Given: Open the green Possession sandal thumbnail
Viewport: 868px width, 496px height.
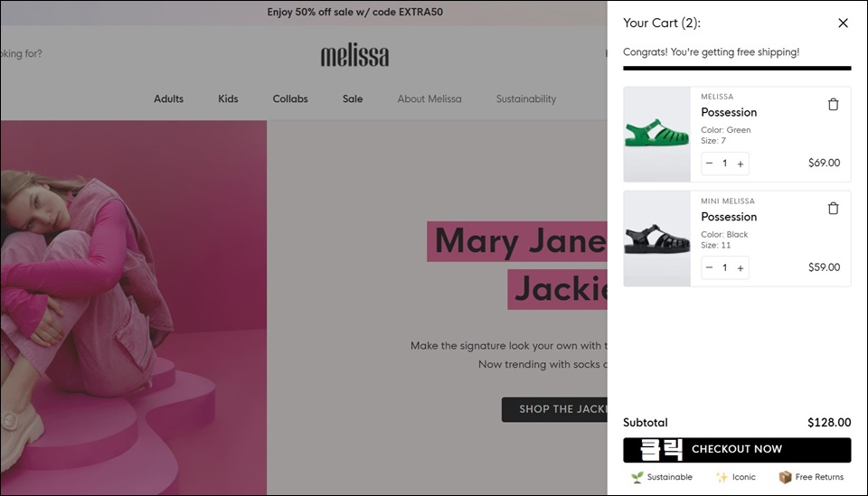Looking at the screenshot, I should 657,135.
